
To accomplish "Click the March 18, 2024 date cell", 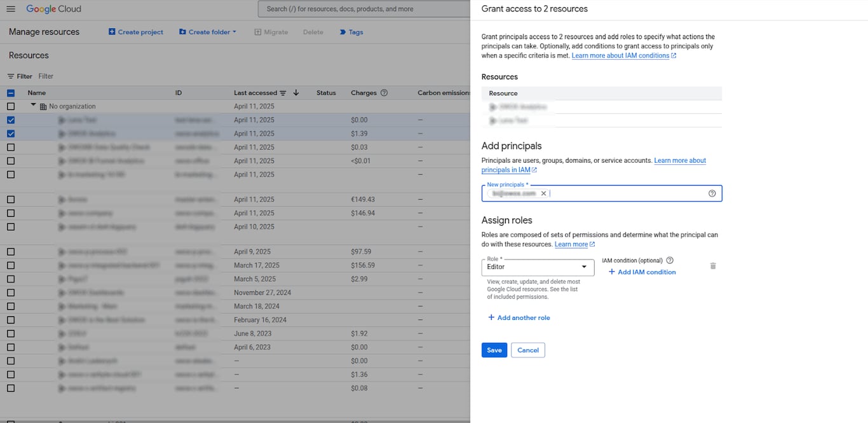I will (257, 307).
